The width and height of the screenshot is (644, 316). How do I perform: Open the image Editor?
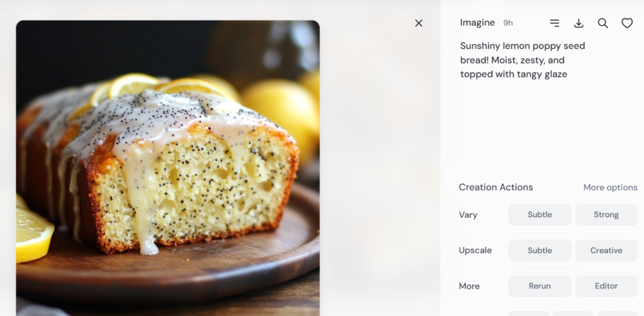point(606,286)
